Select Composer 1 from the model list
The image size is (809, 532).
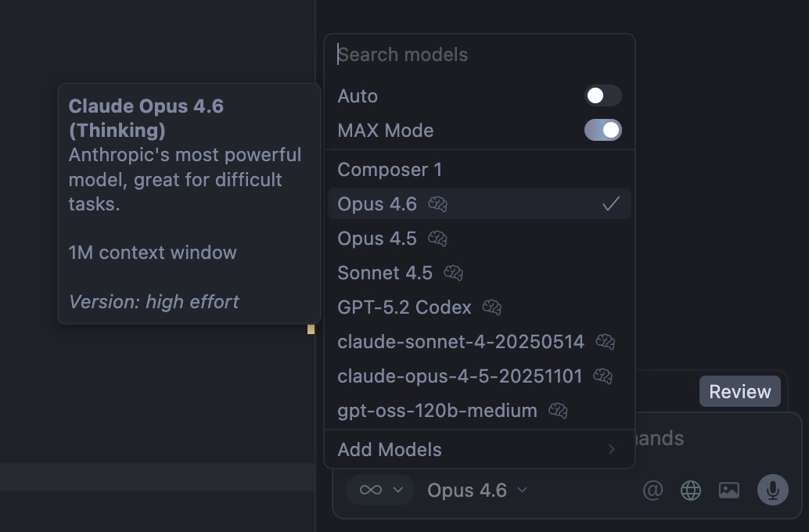click(x=390, y=169)
